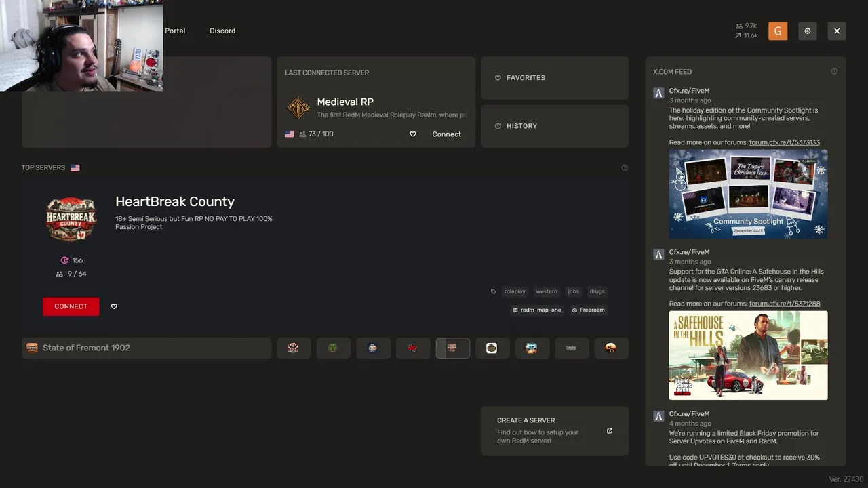
Task: Close the launcher with the X button
Action: pos(837,30)
